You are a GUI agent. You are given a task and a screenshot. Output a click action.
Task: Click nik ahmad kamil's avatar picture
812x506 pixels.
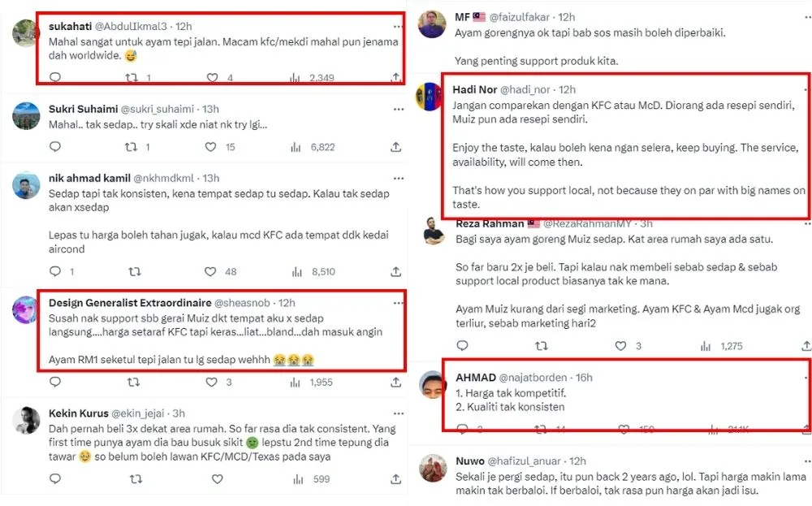click(28, 186)
